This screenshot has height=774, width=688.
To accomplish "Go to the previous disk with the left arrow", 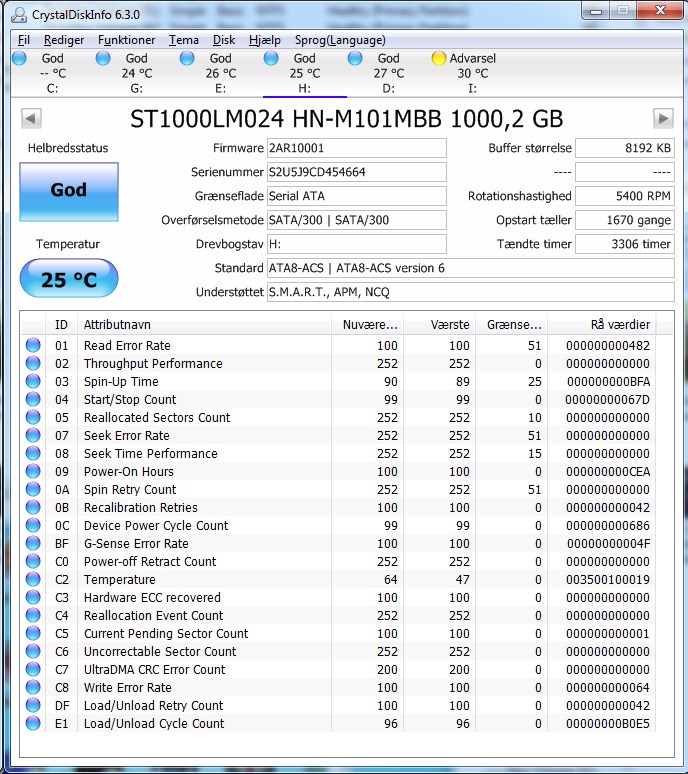I will pos(31,118).
